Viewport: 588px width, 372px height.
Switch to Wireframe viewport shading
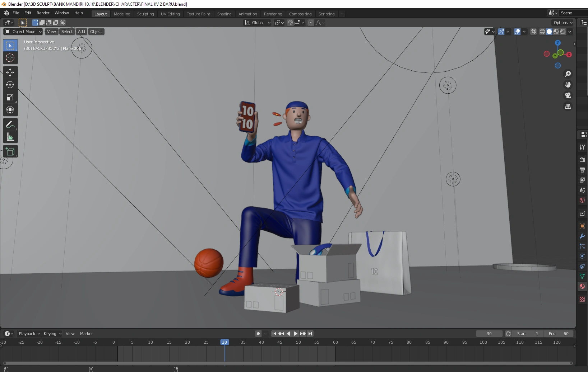(542, 32)
